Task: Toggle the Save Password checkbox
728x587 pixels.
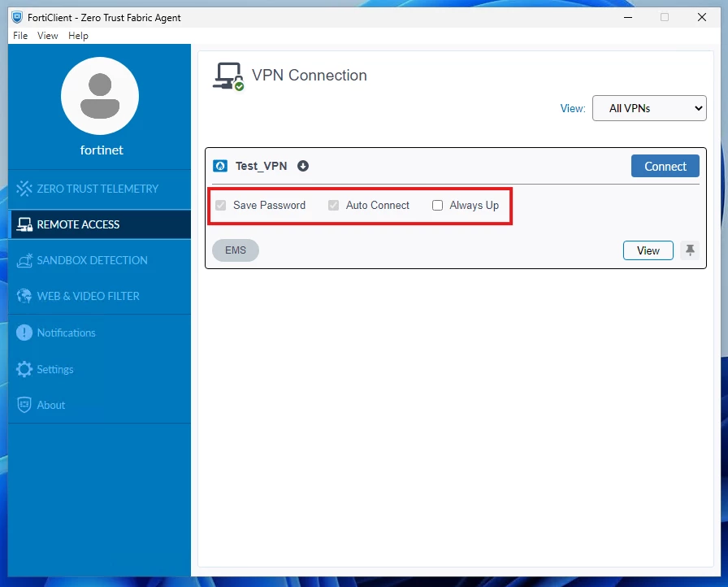Action: click(x=220, y=205)
